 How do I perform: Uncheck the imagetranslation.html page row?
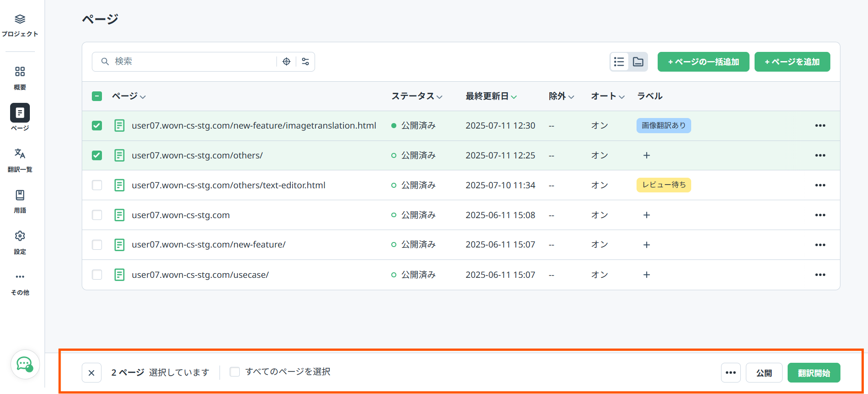click(97, 126)
